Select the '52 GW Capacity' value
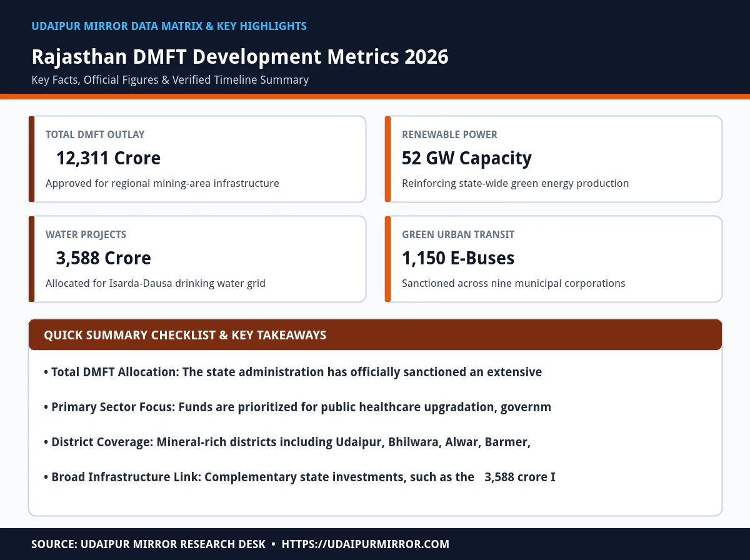The image size is (750, 560). [x=467, y=158]
